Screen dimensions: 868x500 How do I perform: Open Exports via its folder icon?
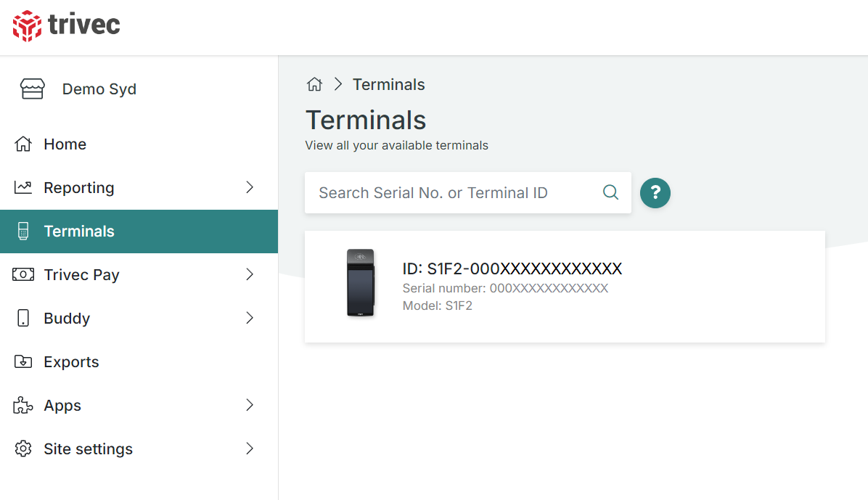pos(24,361)
